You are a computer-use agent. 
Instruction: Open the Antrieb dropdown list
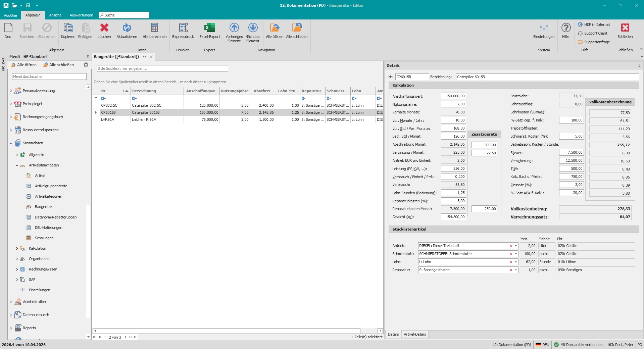click(x=516, y=246)
